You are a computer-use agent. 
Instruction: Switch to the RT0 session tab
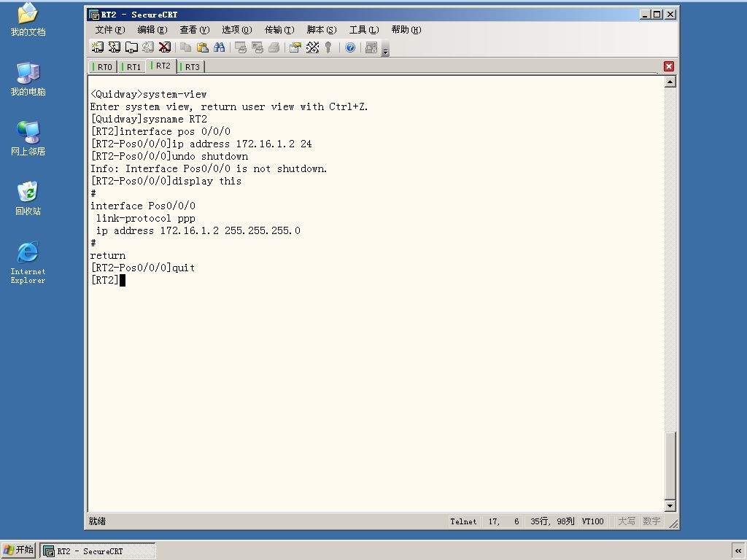pos(103,66)
